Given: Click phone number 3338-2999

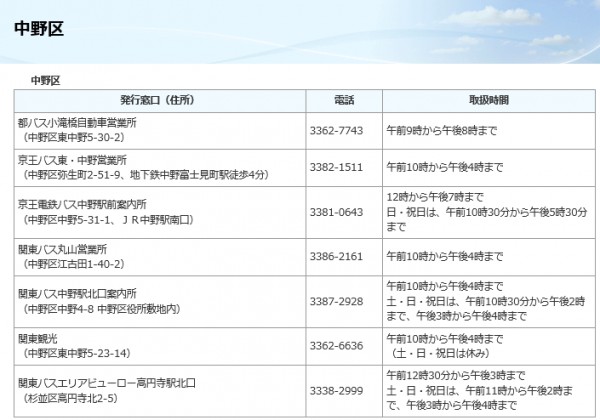Looking at the screenshot, I should point(336,391).
